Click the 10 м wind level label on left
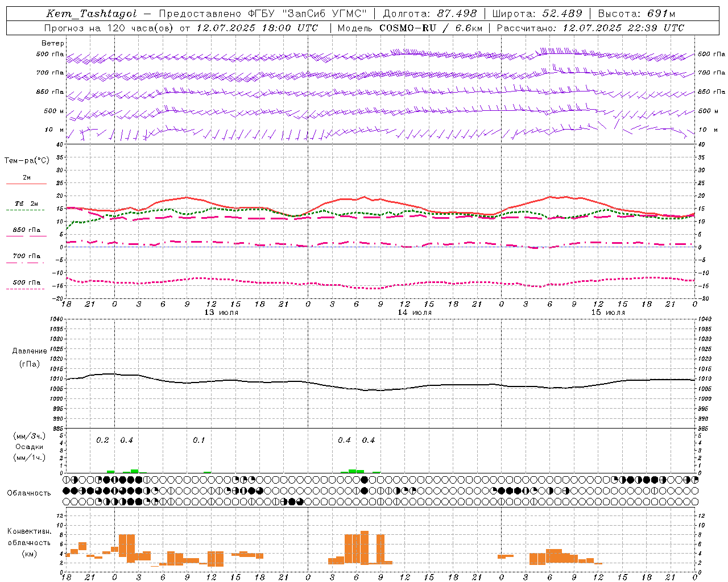Viewport: 728px width, 582px height. (x=54, y=130)
